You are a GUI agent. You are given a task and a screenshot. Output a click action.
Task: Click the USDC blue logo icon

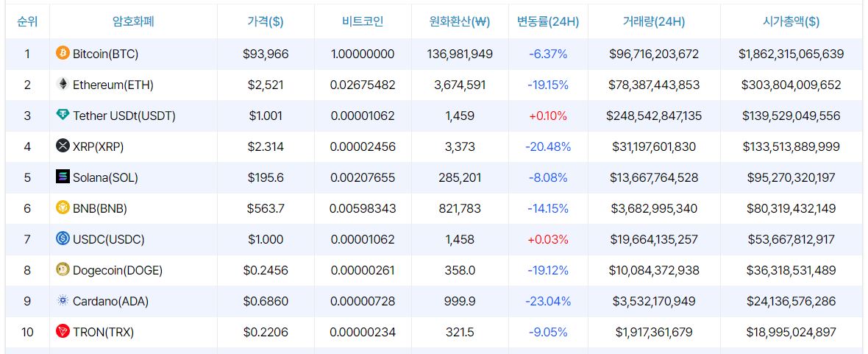pos(63,238)
